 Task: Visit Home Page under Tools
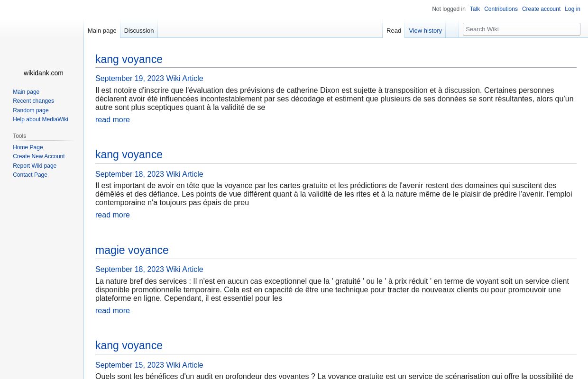[x=28, y=147]
